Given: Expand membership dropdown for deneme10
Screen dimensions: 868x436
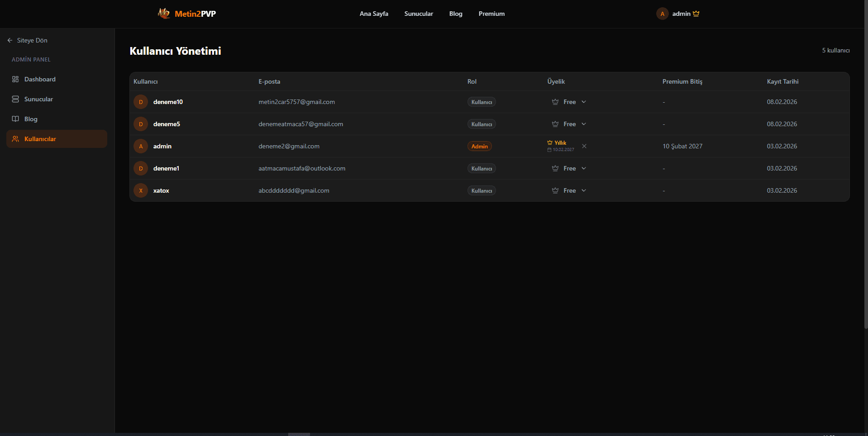Looking at the screenshot, I should (583, 102).
